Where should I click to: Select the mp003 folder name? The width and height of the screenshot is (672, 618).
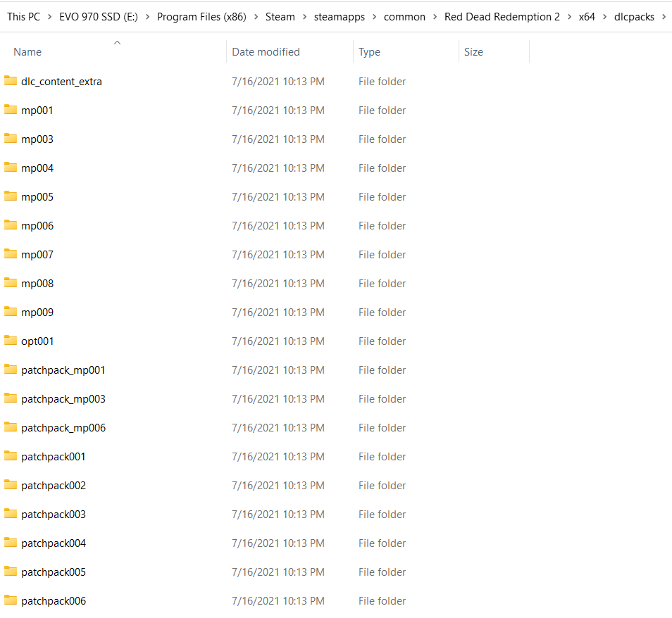pos(37,139)
